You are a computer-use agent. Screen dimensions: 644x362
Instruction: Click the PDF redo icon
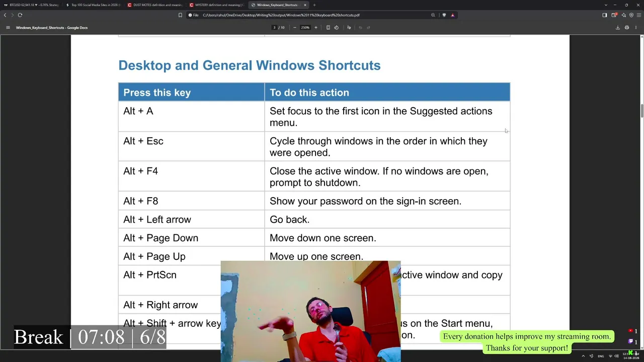pyautogui.click(x=368, y=28)
